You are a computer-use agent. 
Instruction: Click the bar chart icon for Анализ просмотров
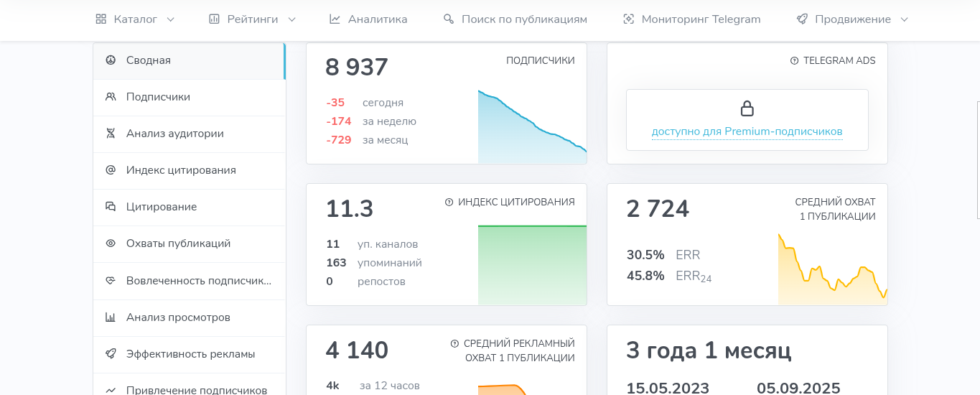pyautogui.click(x=111, y=317)
